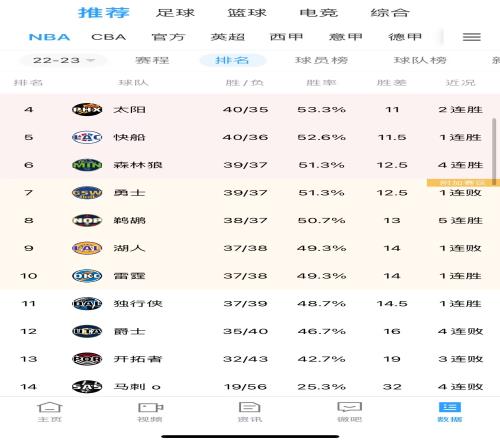The image size is (500, 440).
Task: Click the 开拓者 team name
Action: click(138, 359)
